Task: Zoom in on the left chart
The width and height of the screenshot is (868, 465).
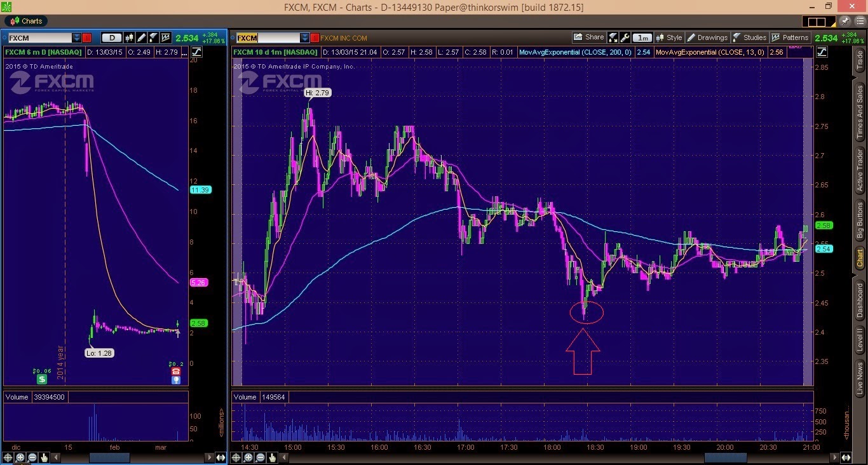Action: 20,457
